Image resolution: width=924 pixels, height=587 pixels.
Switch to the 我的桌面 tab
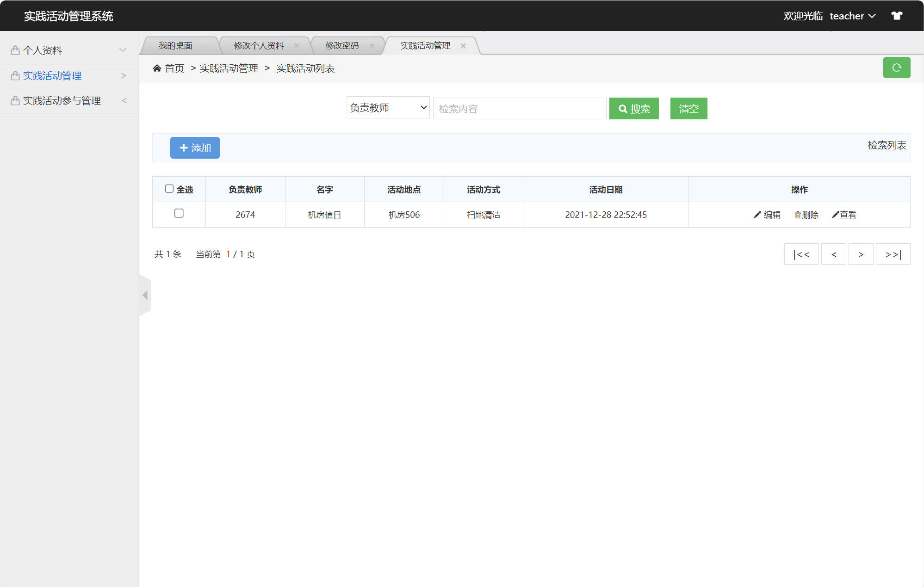coord(176,45)
